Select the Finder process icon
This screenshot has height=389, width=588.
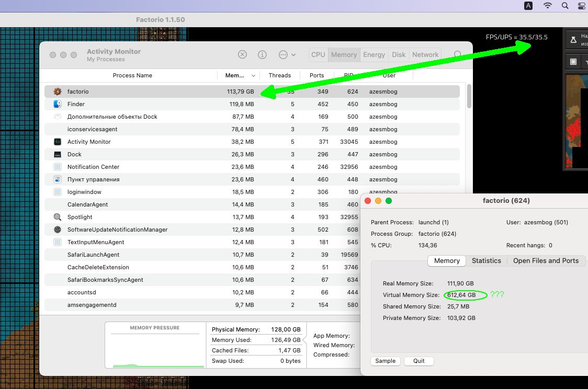[x=58, y=104]
